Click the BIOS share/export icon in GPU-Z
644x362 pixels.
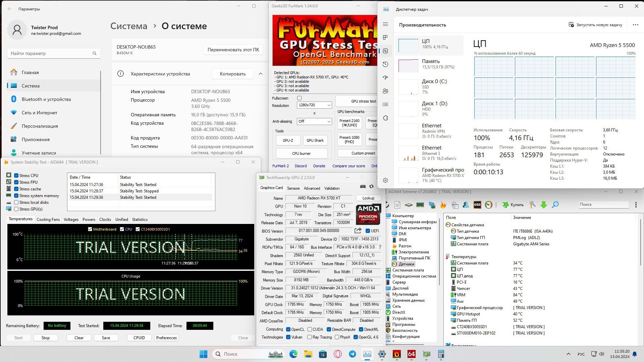[x=358, y=231]
